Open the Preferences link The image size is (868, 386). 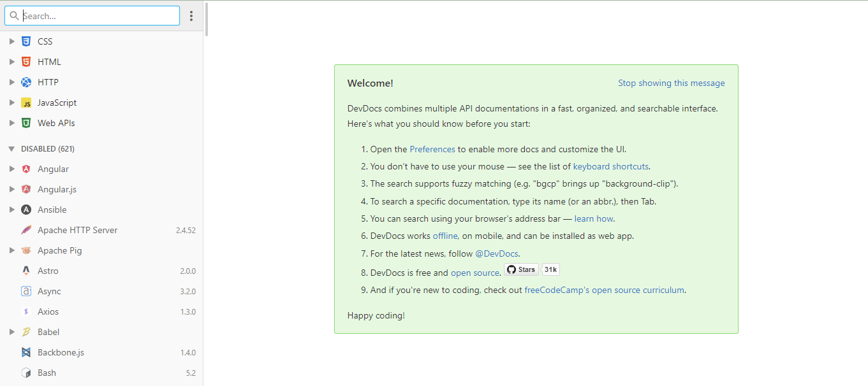[432, 149]
